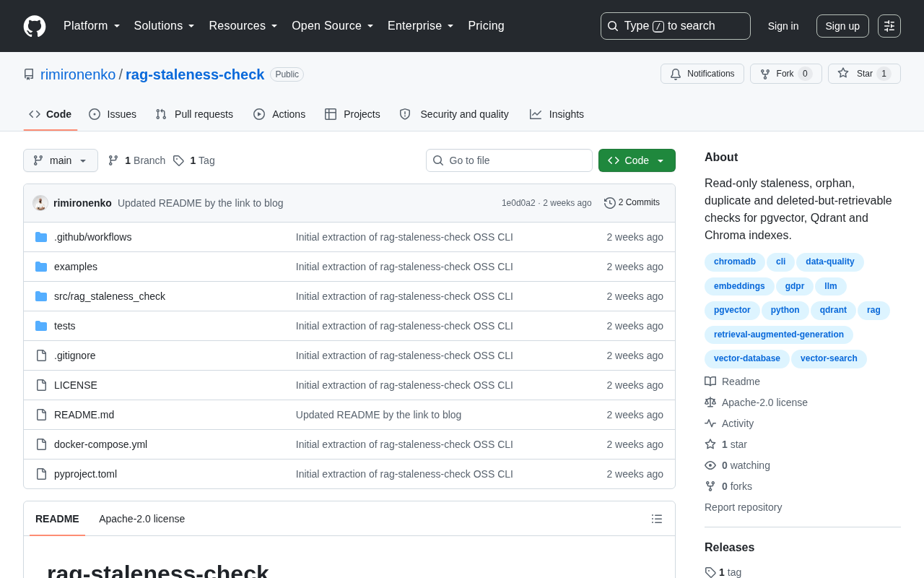Image resolution: width=924 pixels, height=578 pixels.
Task: Switch to the Issues tab
Action: [x=113, y=114]
